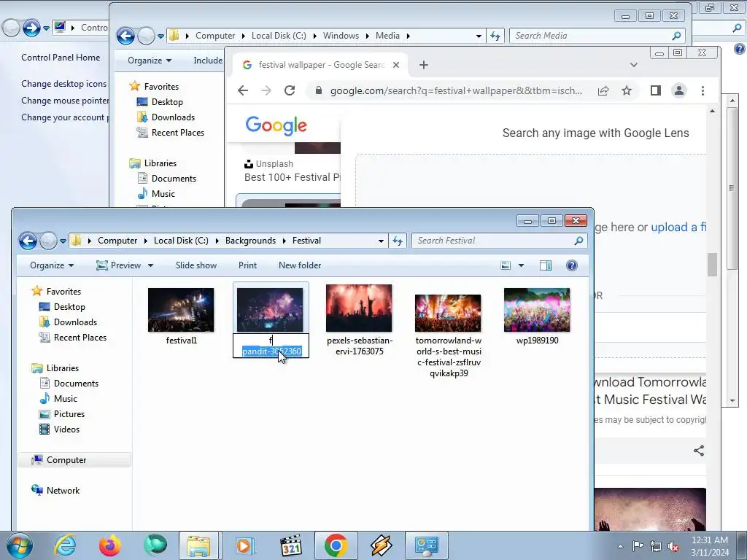Open the Organize dropdown in Festival window

(52, 265)
